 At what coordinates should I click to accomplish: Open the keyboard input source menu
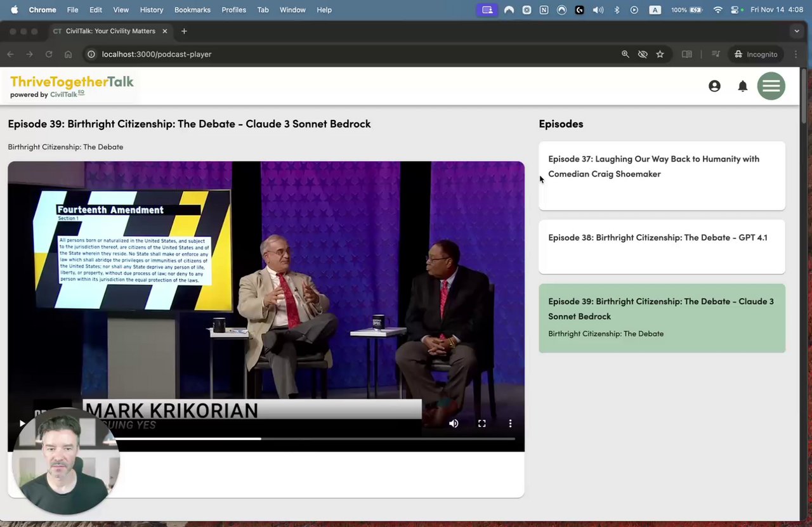(655, 10)
